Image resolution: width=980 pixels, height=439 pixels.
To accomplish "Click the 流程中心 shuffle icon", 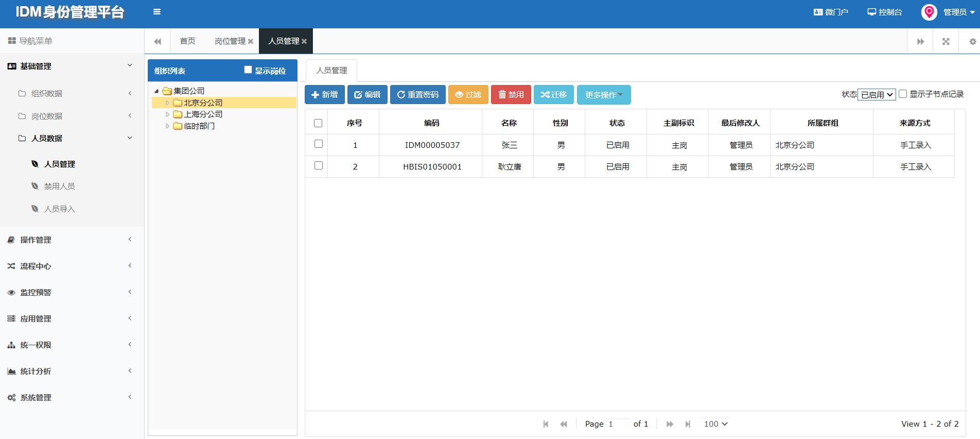I will coord(11,266).
